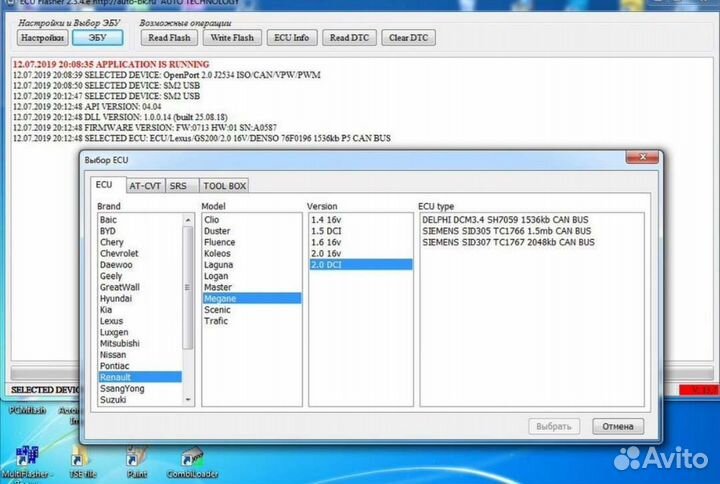720x484 pixels.
Task: Close the Выбор ECU dialog
Action: point(642,157)
